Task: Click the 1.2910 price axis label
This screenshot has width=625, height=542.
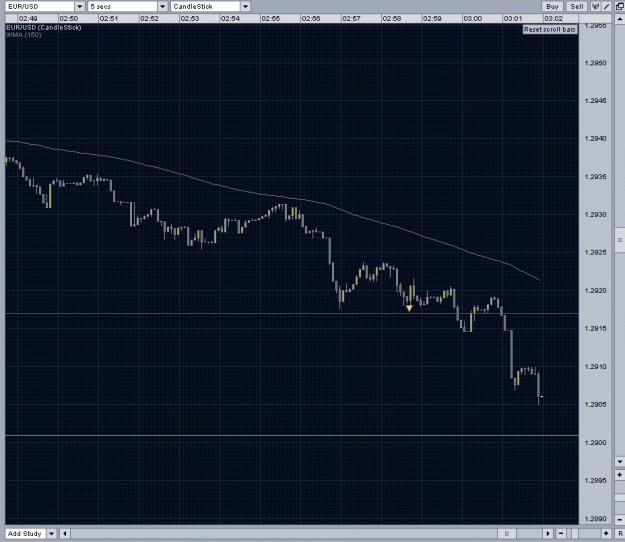Action: pos(596,367)
